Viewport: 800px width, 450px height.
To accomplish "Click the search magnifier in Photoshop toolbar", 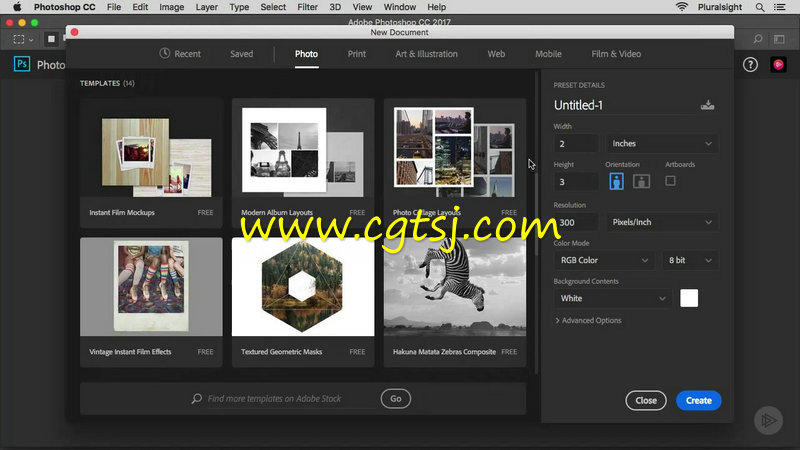I will point(758,39).
